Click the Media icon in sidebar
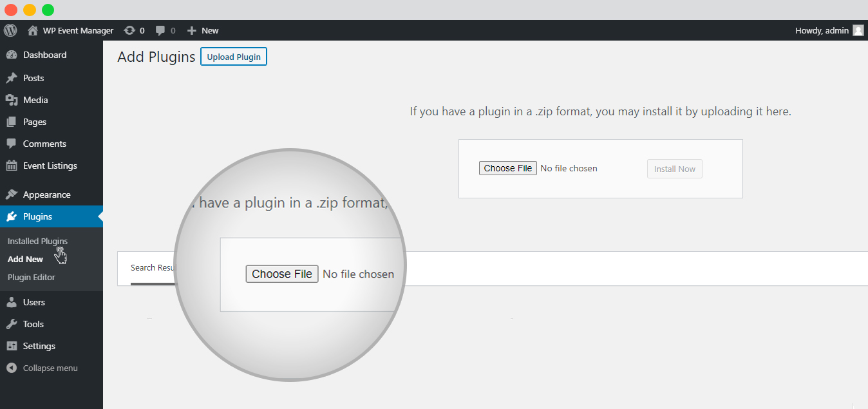 click(12, 100)
